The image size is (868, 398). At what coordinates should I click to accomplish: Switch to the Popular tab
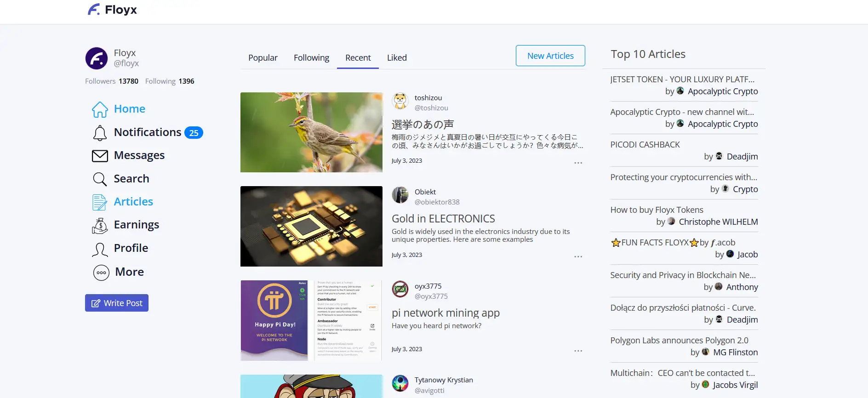[x=263, y=57]
